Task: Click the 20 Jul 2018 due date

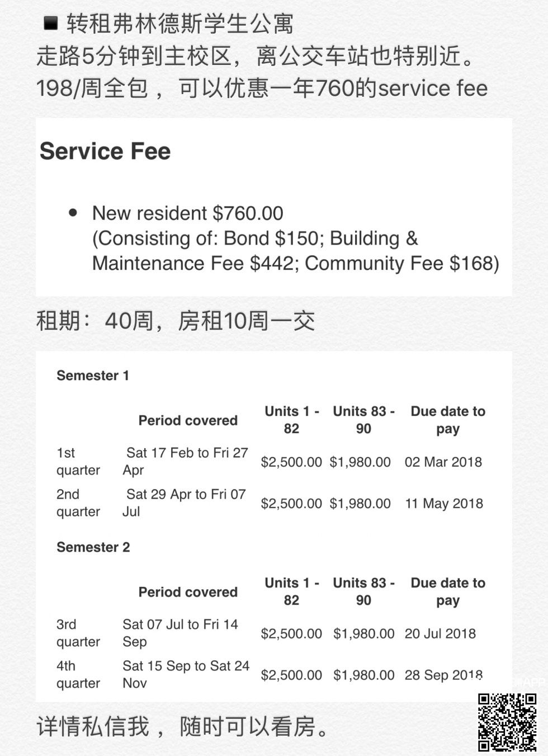Action: 440,633
